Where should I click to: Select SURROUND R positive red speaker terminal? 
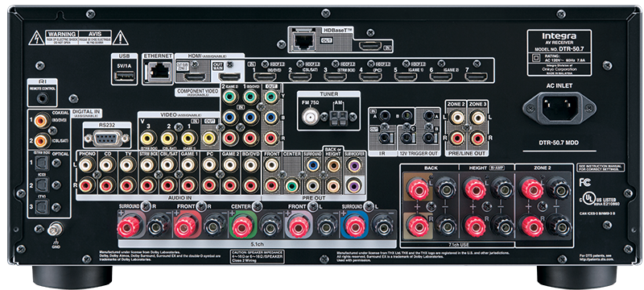128,226
